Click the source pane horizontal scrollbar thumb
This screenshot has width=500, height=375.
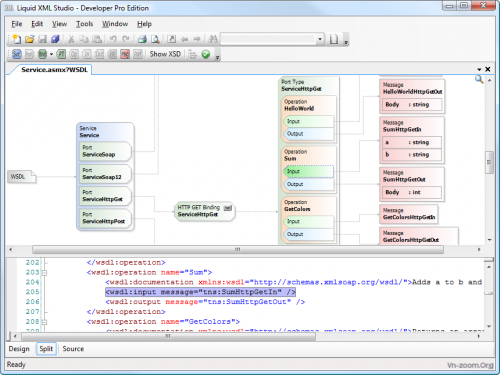(x=168, y=336)
